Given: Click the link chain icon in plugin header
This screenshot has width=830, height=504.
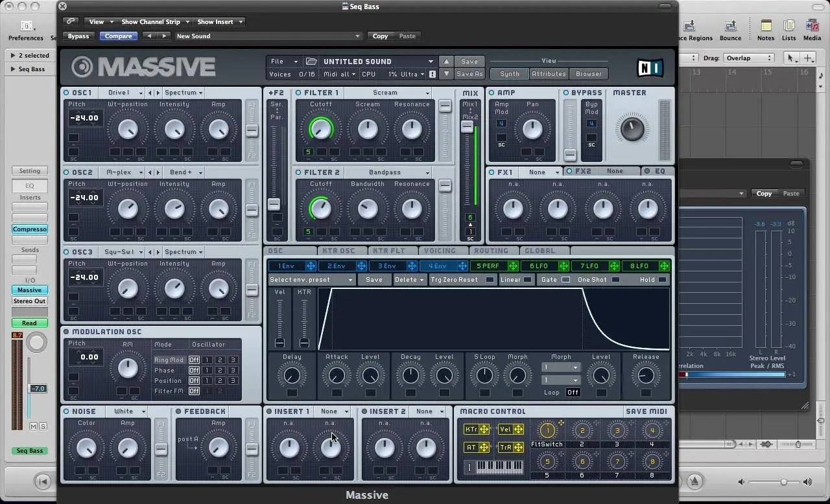Looking at the screenshot, I should (70, 21).
